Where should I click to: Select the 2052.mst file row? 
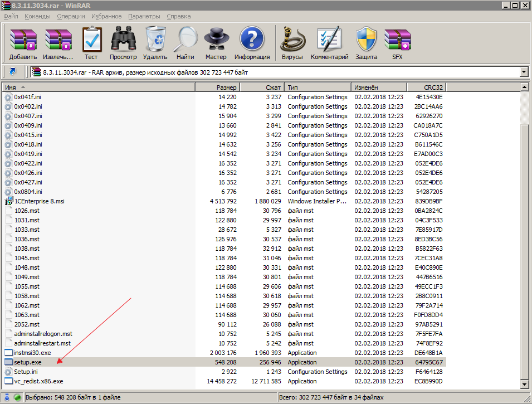(x=224, y=324)
